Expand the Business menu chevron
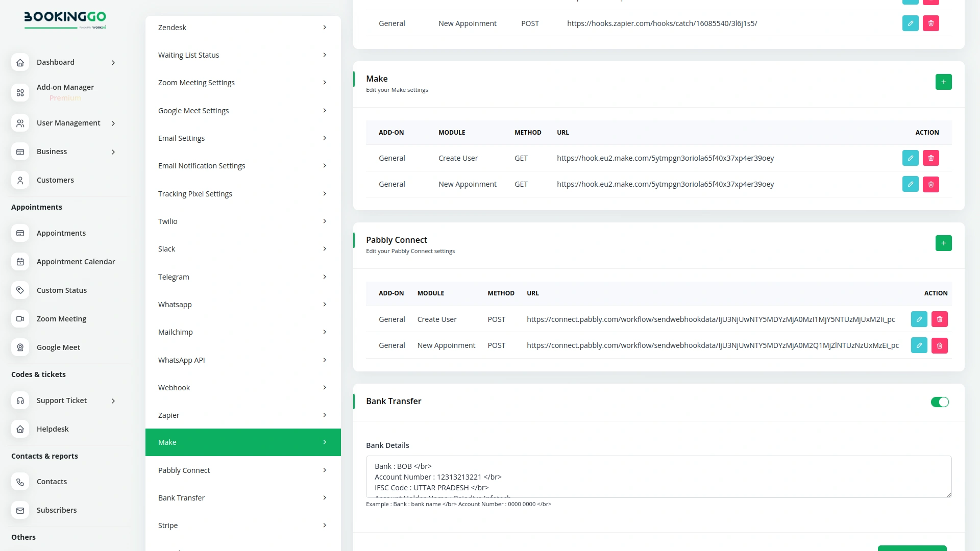Screen dimensions: 980x551 (113, 152)
